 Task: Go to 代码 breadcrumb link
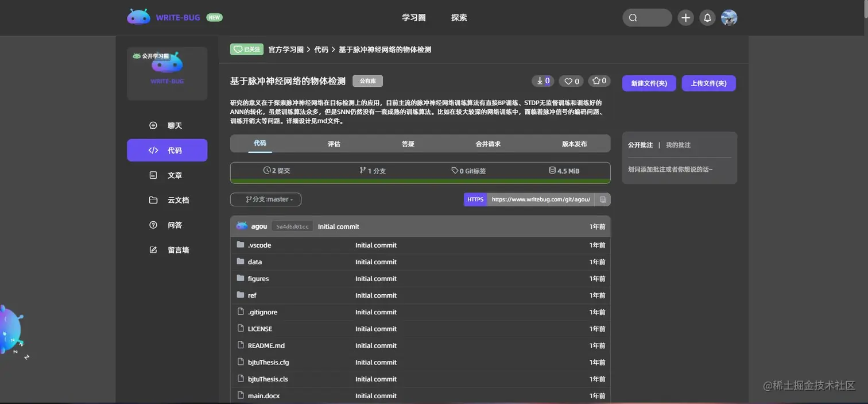[x=321, y=49]
